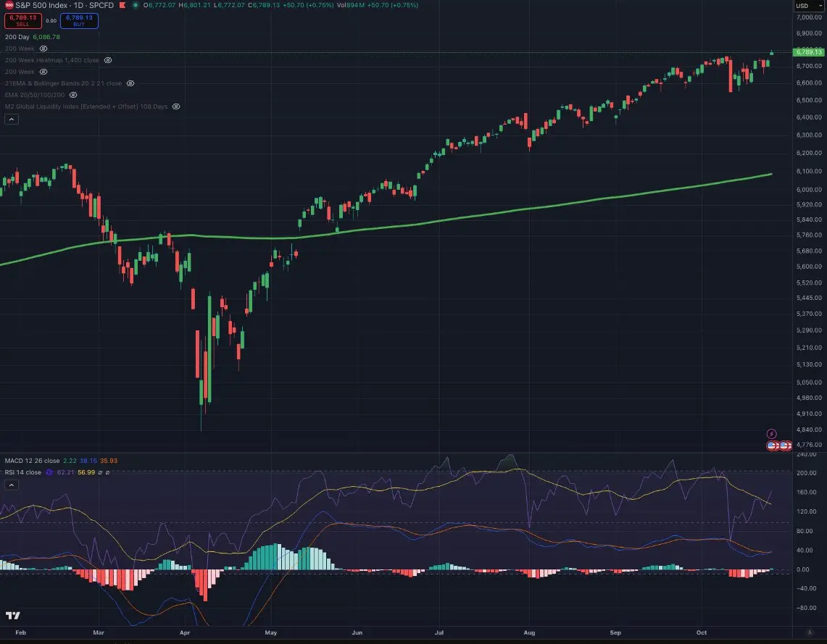
Task: Click the MACD signal value 35.93
Action: pos(109,461)
